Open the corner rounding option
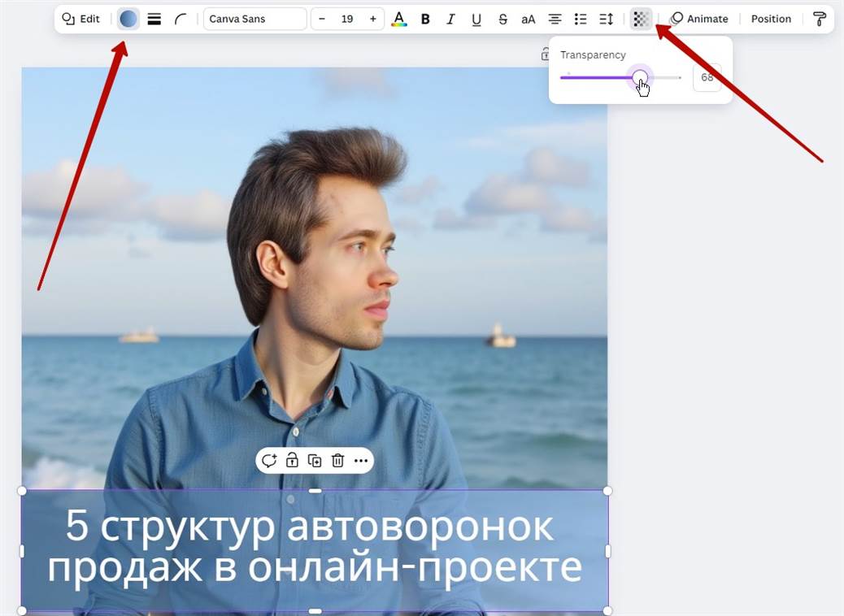This screenshot has width=844, height=616. point(180,19)
